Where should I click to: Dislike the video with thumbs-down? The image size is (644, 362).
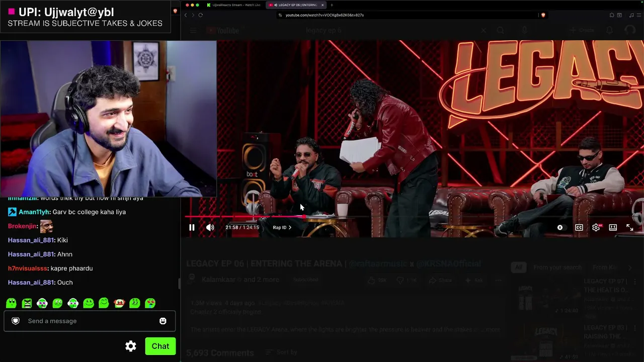click(x=406, y=280)
